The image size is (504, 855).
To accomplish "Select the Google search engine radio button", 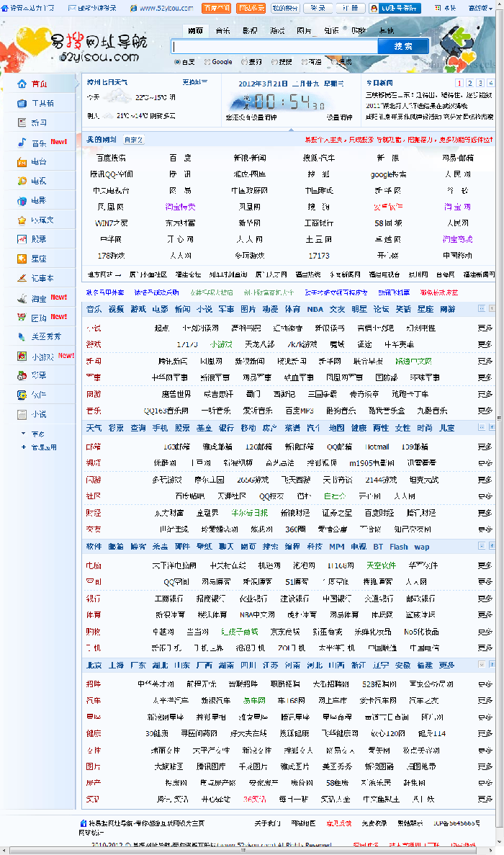I will point(207,63).
